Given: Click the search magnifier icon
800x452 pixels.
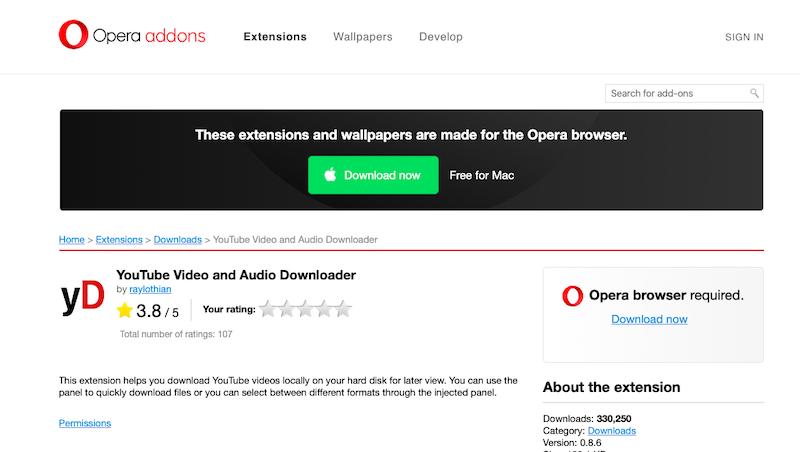Looking at the screenshot, I should (x=755, y=93).
